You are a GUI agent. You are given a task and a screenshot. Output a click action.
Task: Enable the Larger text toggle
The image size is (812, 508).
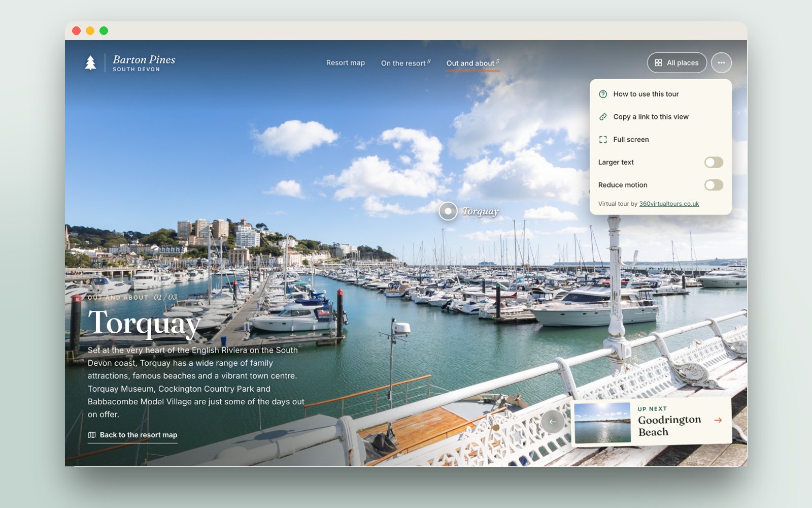(x=714, y=162)
